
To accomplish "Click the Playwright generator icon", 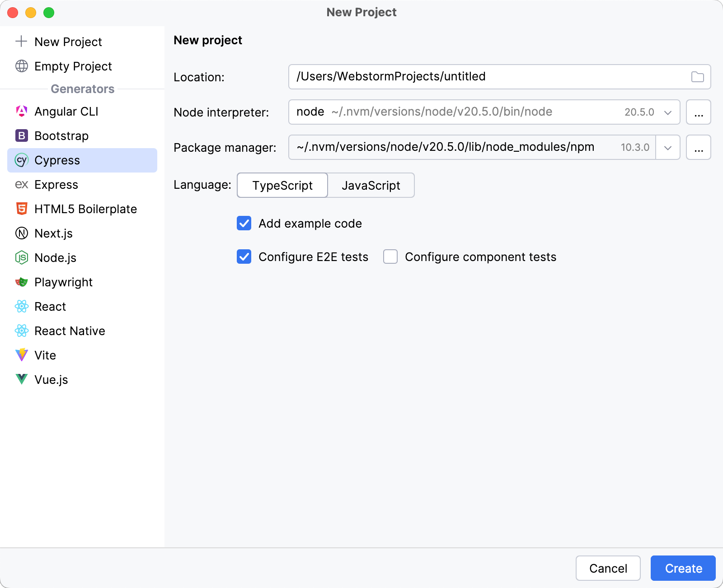I will (x=21, y=282).
